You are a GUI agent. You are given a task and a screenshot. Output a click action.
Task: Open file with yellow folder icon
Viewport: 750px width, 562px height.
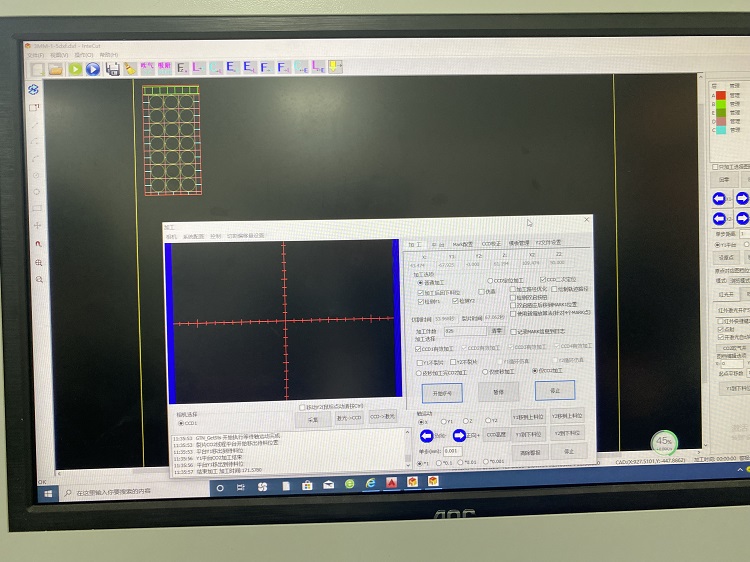[56, 68]
